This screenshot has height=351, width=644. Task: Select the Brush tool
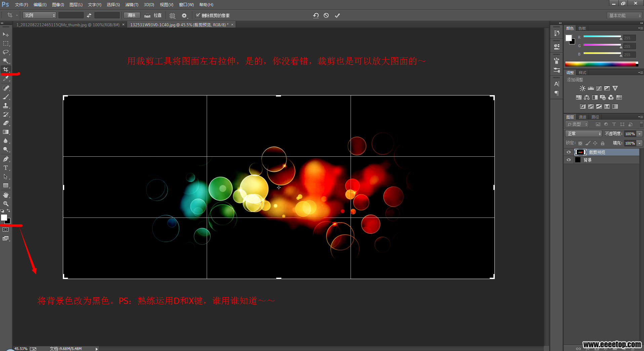(6, 97)
